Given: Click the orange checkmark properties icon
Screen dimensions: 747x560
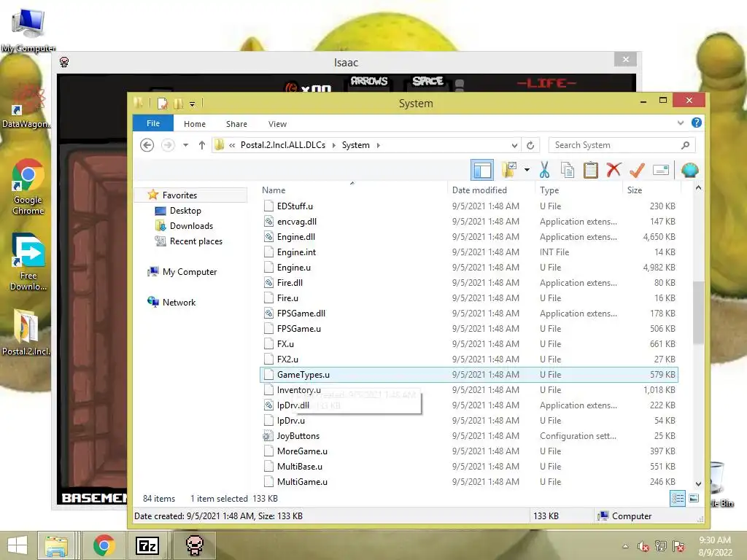Looking at the screenshot, I should [x=637, y=170].
